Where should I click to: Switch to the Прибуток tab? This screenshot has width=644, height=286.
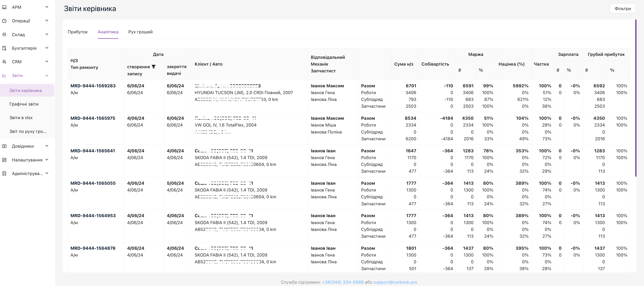(x=77, y=32)
